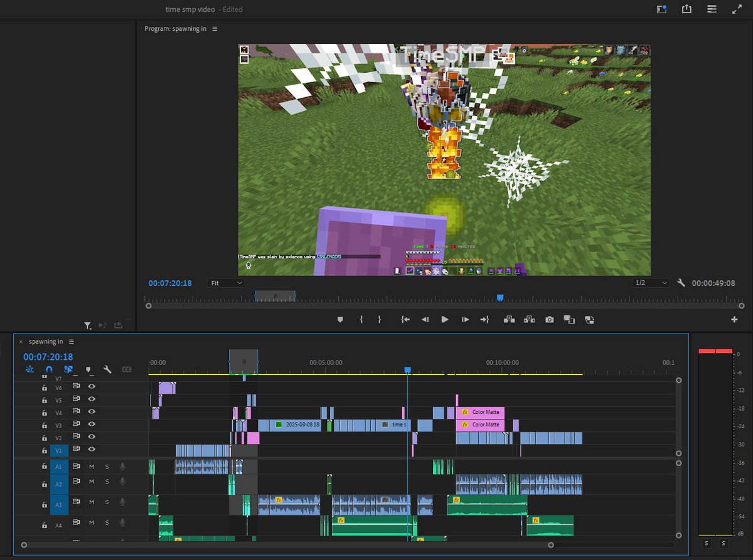Click the Extract button
753x560 pixels.
(x=529, y=319)
